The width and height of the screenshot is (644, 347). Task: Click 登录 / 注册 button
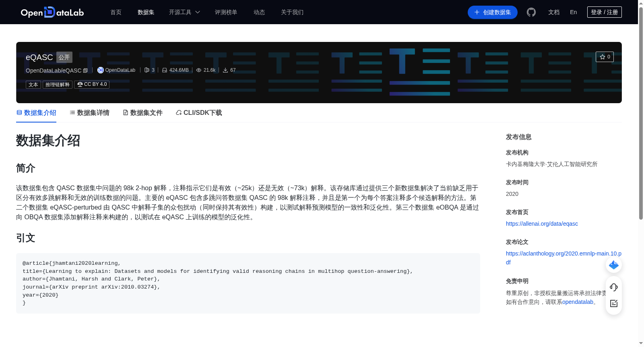[605, 12]
